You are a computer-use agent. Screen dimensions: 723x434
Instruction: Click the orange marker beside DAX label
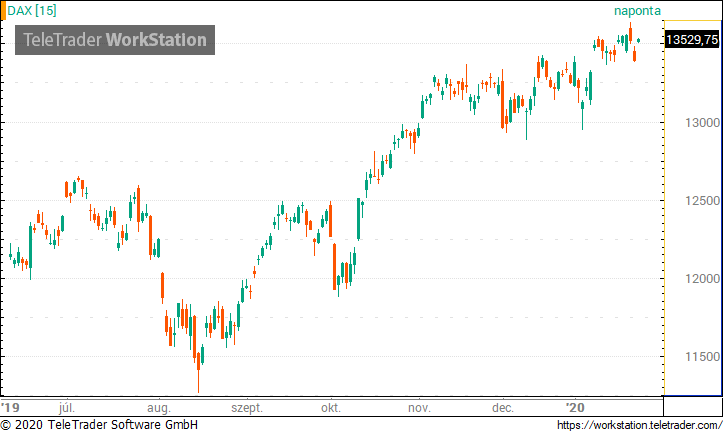point(3,11)
